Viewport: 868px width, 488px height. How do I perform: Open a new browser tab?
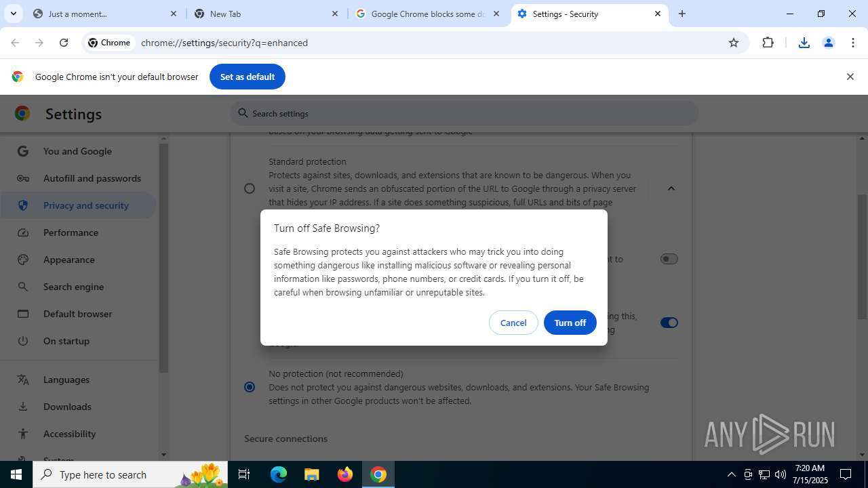pos(682,14)
